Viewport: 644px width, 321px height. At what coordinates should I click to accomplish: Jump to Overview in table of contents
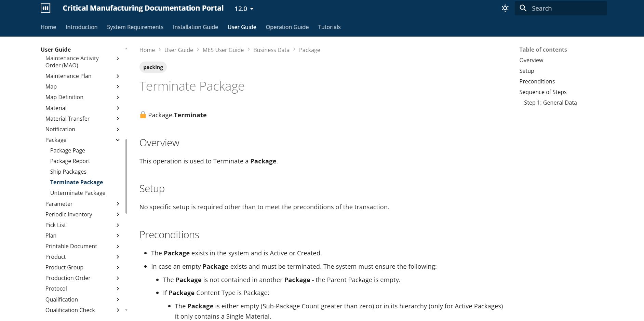coord(531,60)
